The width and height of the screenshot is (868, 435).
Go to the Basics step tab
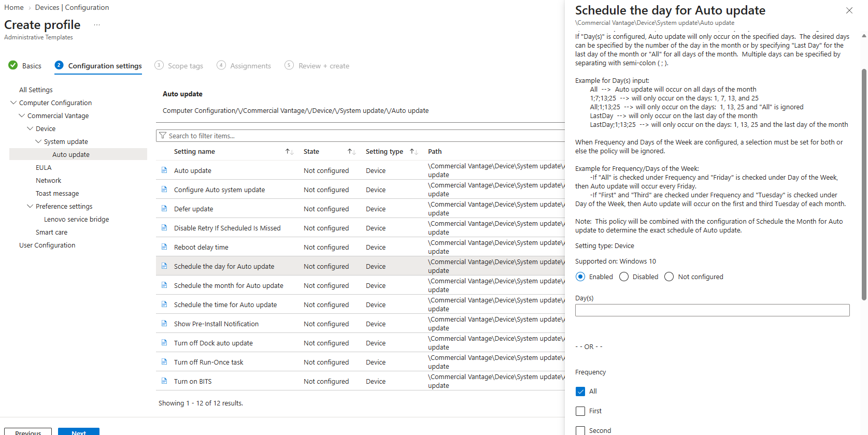point(25,66)
